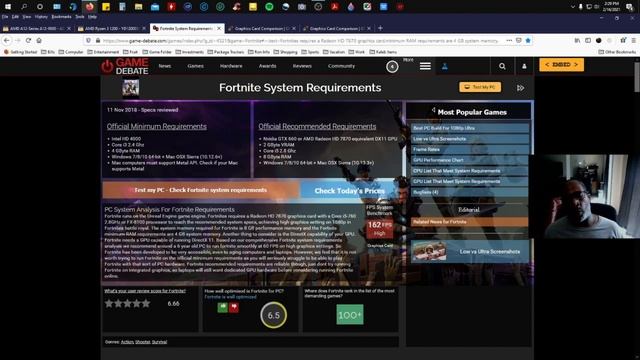Viewport: 640px width, 360px height.
Task: Click the yellow Test My PC button
Action: tap(480, 87)
